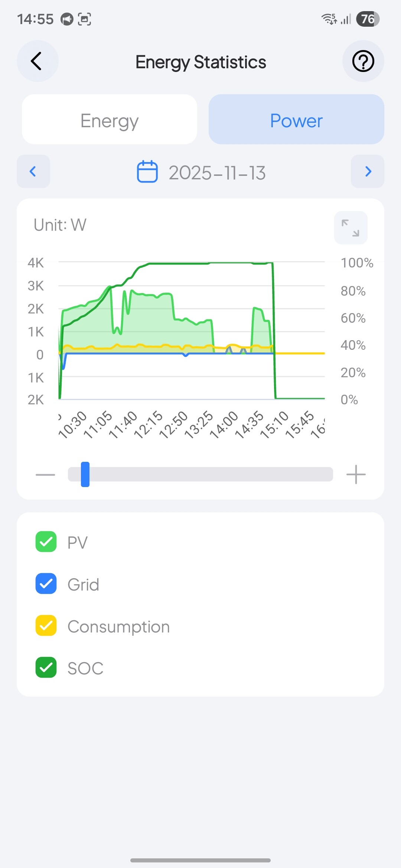Screen dimensions: 401x868
Task: Go to next day chevron
Action: click(x=368, y=171)
